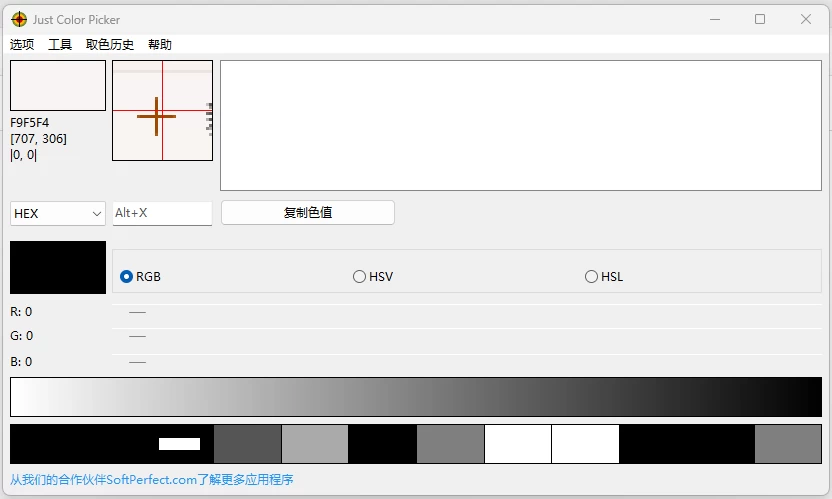Screen dimensions: 832x499
Task: Click the F9F5F4 picked color preview box
Action: (x=58, y=85)
